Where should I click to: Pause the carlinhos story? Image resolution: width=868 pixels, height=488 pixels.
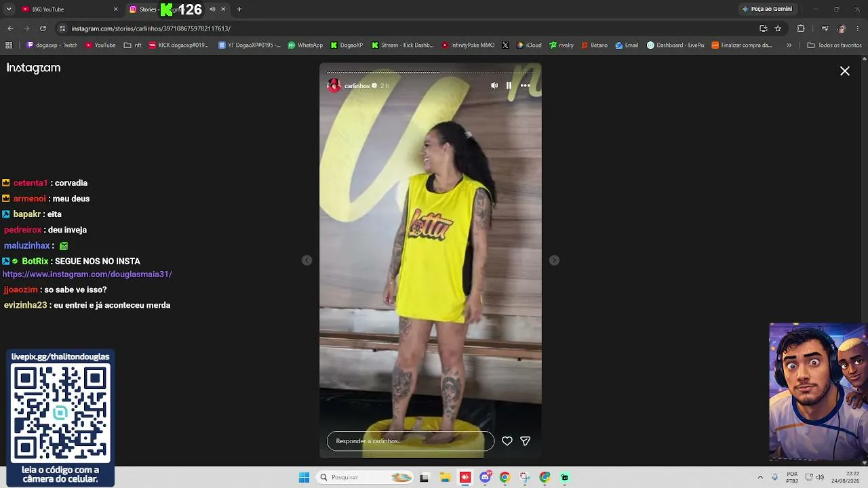coord(509,85)
